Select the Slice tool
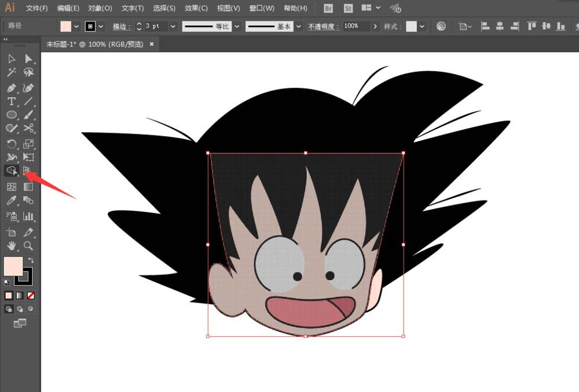This screenshot has width=579, height=392. point(28,232)
